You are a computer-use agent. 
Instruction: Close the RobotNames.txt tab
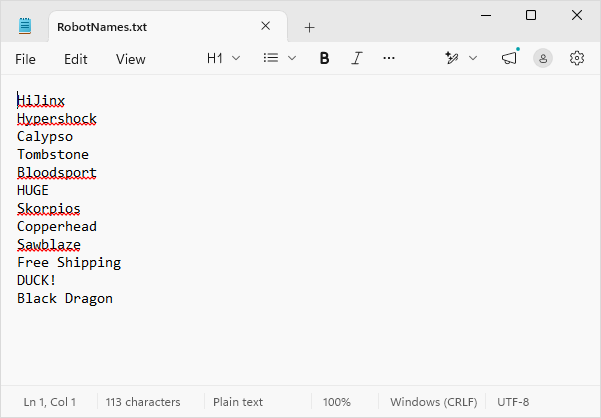(265, 26)
